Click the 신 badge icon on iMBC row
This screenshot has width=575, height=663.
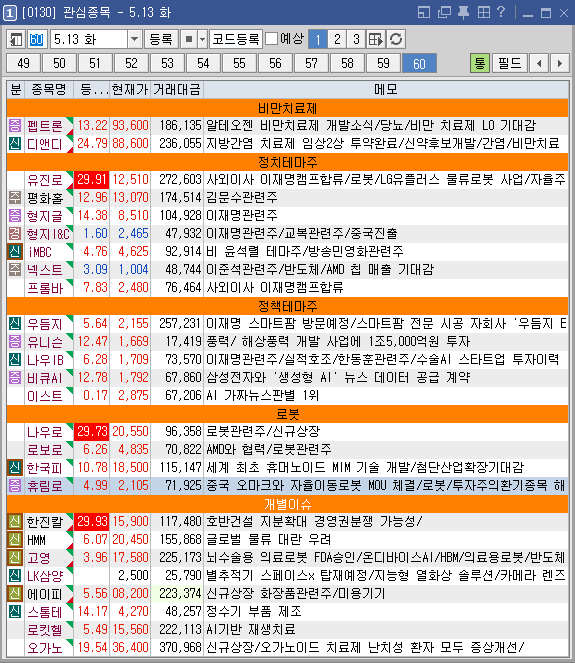tap(15, 252)
